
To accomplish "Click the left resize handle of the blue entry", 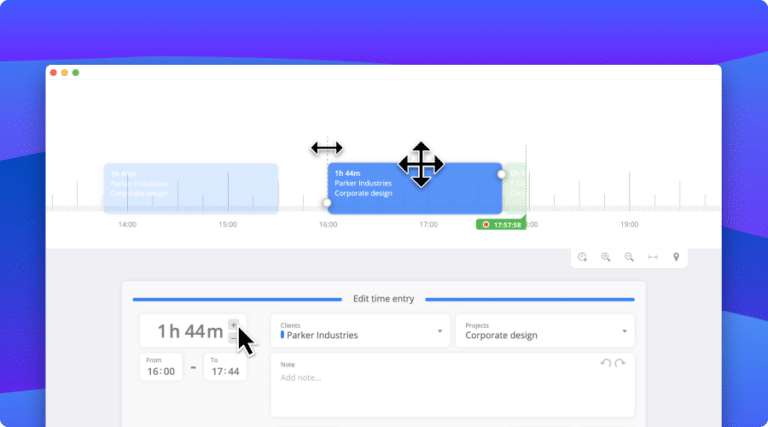I will 327,203.
